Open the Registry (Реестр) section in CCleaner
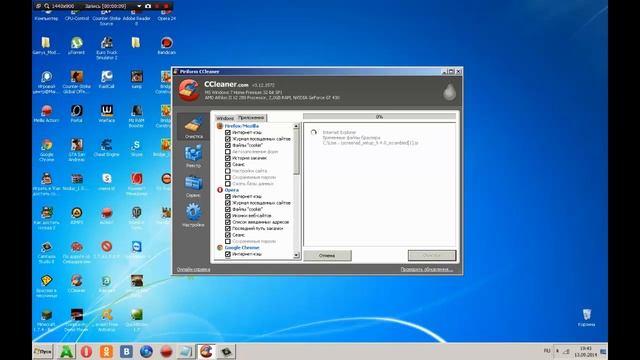 pos(193,156)
